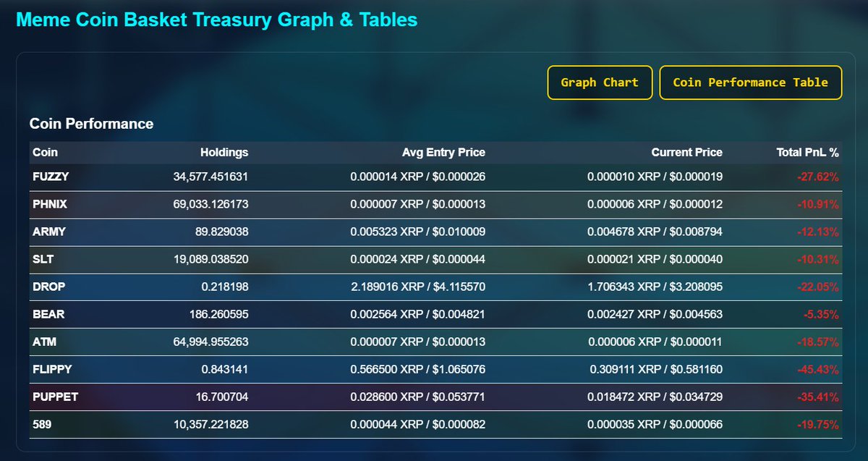Select ARMY holdings 89.829038

point(221,232)
